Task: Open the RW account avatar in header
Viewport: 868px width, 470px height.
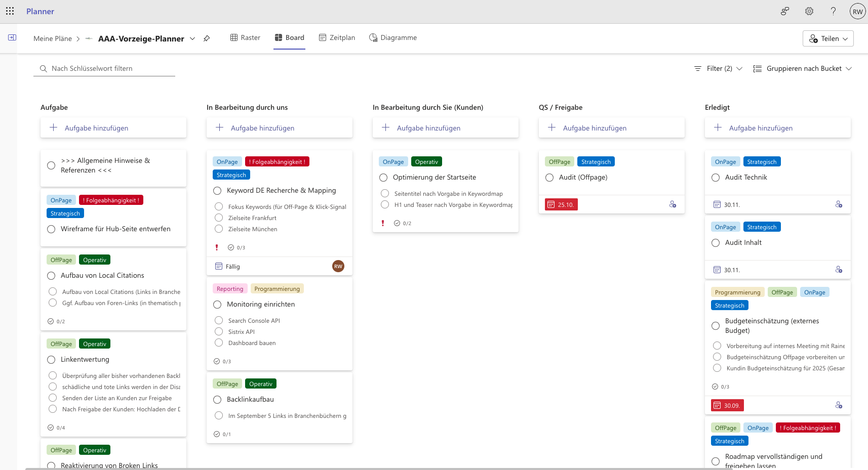Action: 857,12
